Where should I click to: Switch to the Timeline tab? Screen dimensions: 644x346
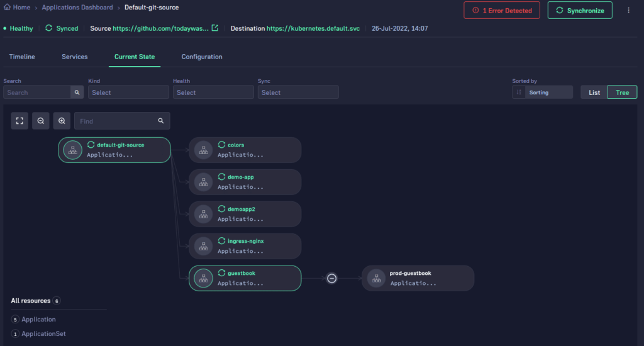click(x=22, y=57)
